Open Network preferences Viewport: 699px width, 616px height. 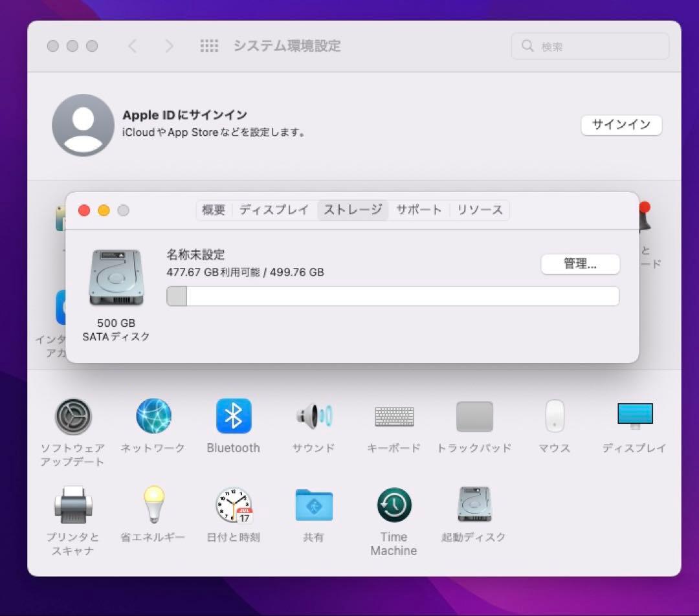pos(153,416)
